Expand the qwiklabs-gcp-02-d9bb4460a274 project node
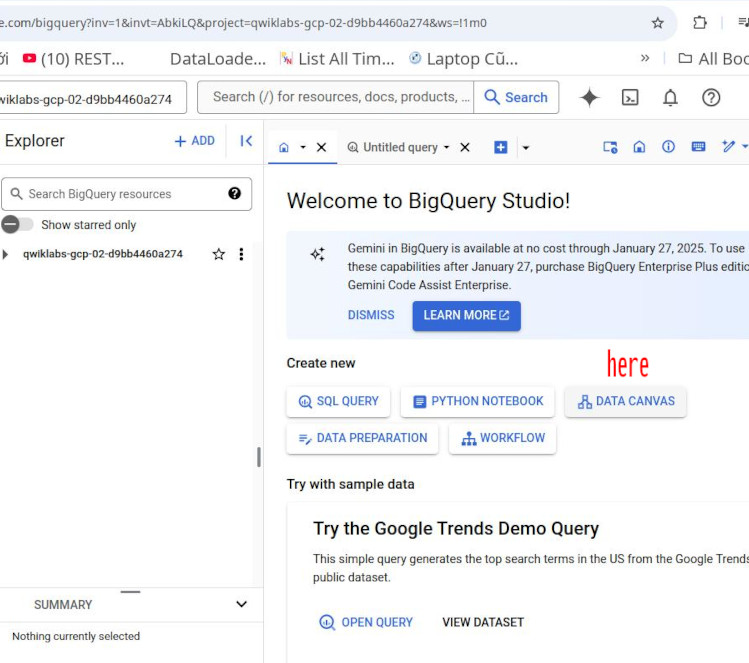 pyautogui.click(x=5, y=254)
